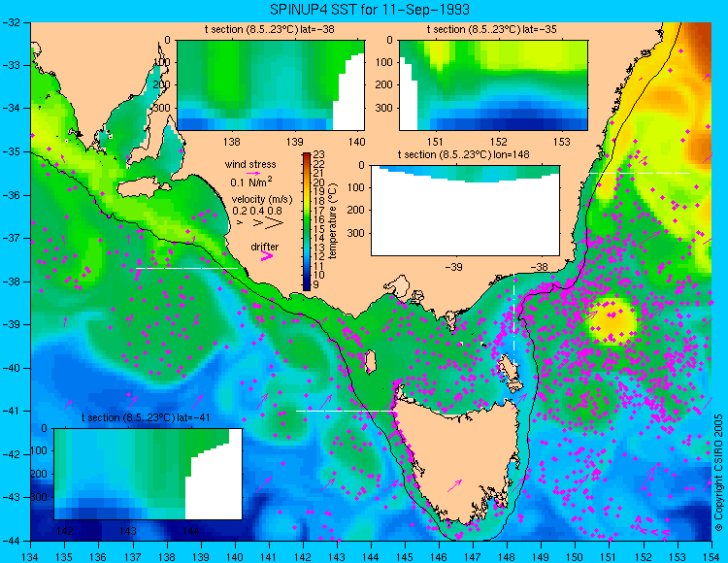The height and width of the screenshot is (563, 728).
Task: Click the "16" label on the color bar
Action: [319, 219]
